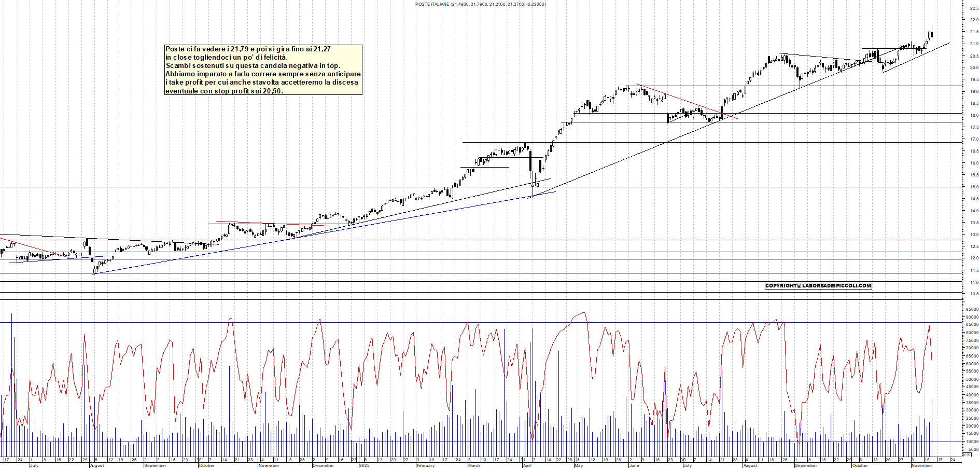Click the 22.5 price axis label

point(974,9)
